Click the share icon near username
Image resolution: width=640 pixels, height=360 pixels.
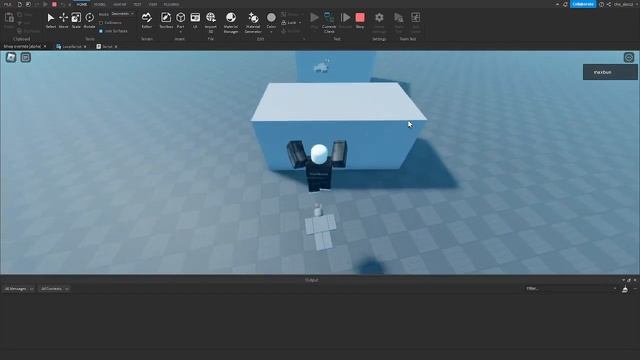[609, 4]
